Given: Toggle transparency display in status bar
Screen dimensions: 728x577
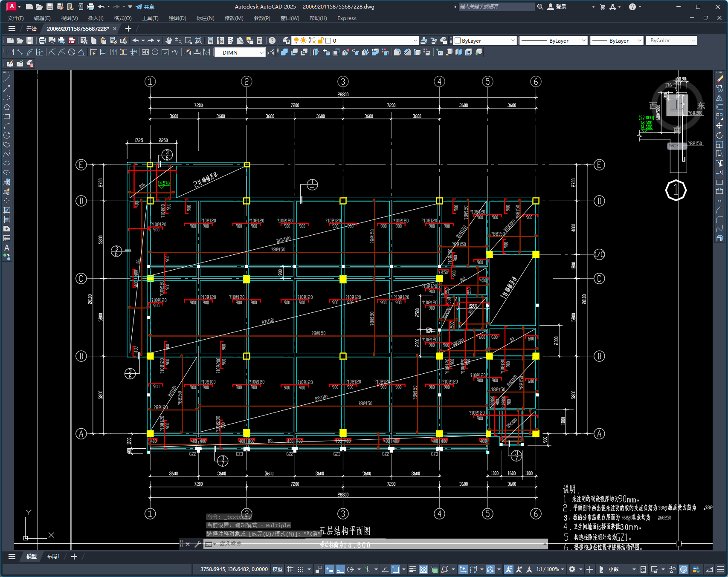Looking at the screenshot, I should click(423, 569).
